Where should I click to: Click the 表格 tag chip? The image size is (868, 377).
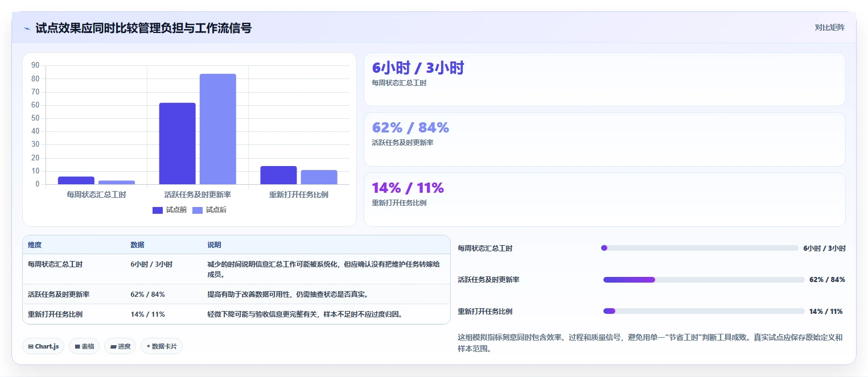pos(84,346)
